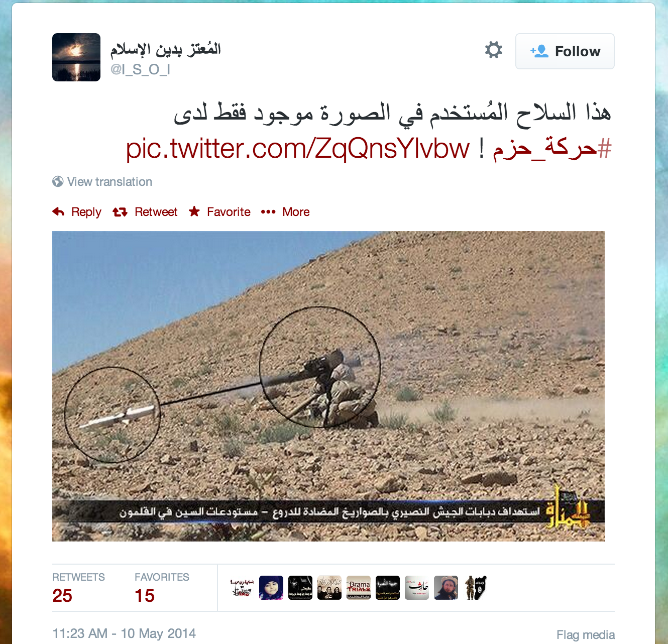Open the @I_S_O_I username handle
Image resolution: width=668 pixels, height=644 pixels.
coord(140,69)
